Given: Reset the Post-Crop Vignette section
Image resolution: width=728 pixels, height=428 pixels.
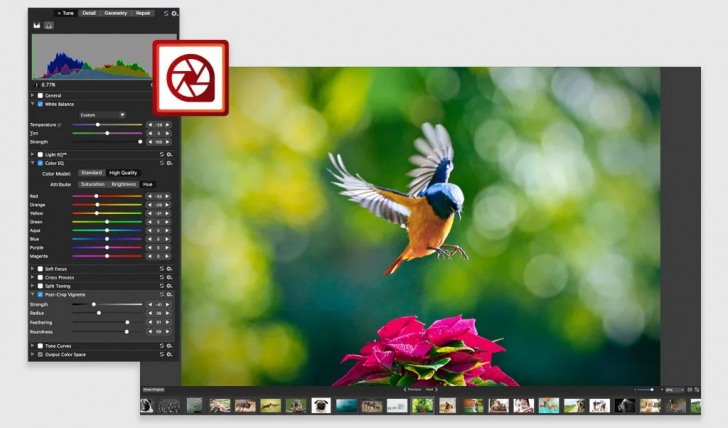Looking at the screenshot, I should coord(162,294).
